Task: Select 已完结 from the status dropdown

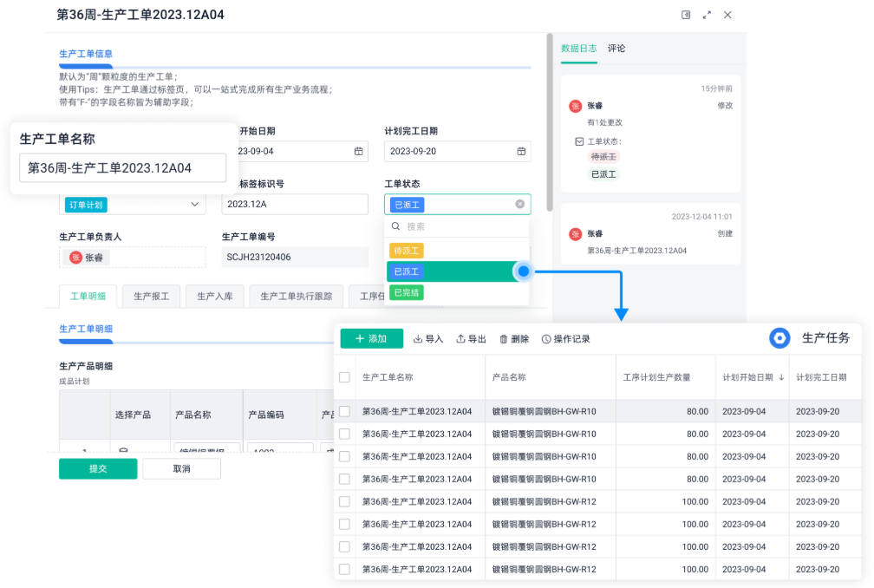Action: (407, 292)
